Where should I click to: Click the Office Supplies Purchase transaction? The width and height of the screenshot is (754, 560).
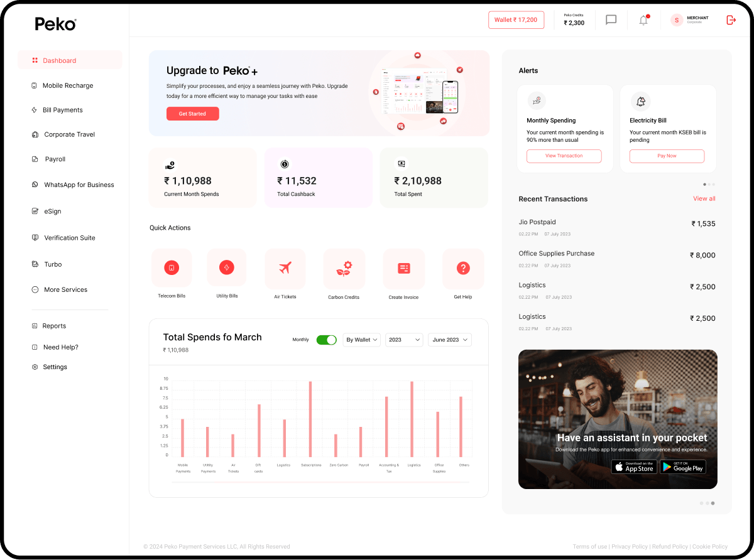617,259
